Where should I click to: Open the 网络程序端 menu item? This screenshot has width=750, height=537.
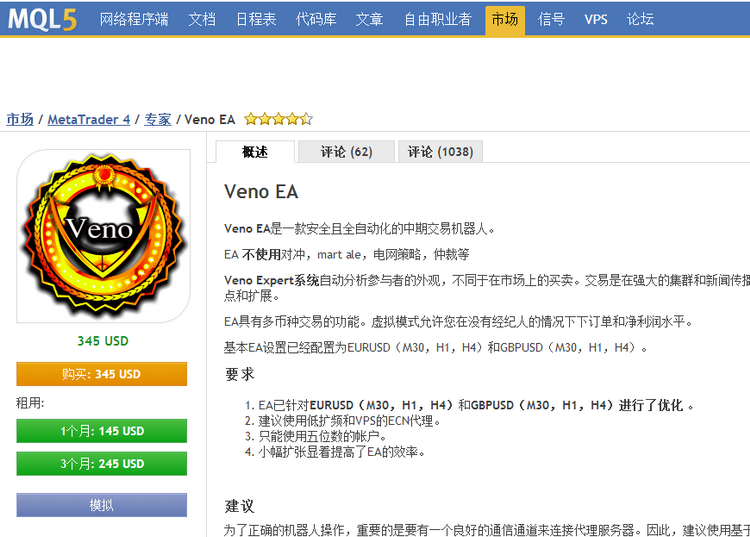coord(134,19)
